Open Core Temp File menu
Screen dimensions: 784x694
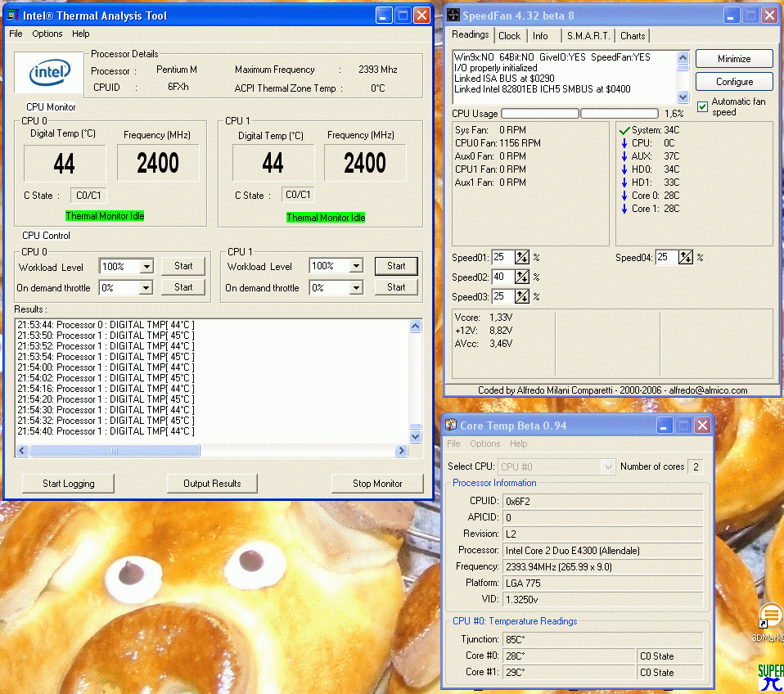(453, 444)
